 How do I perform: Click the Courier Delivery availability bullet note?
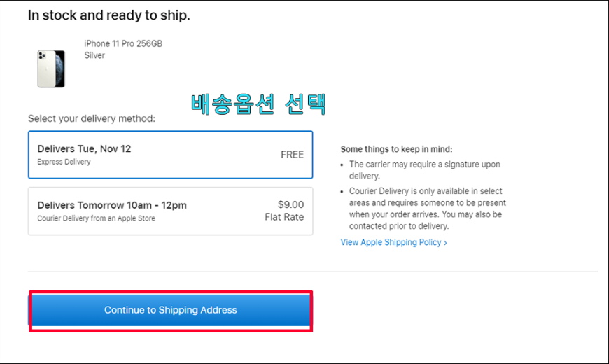coord(427,208)
